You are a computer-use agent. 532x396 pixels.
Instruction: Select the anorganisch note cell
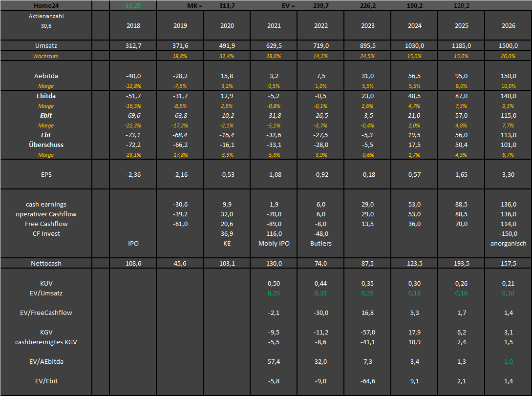tap(508, 244)
